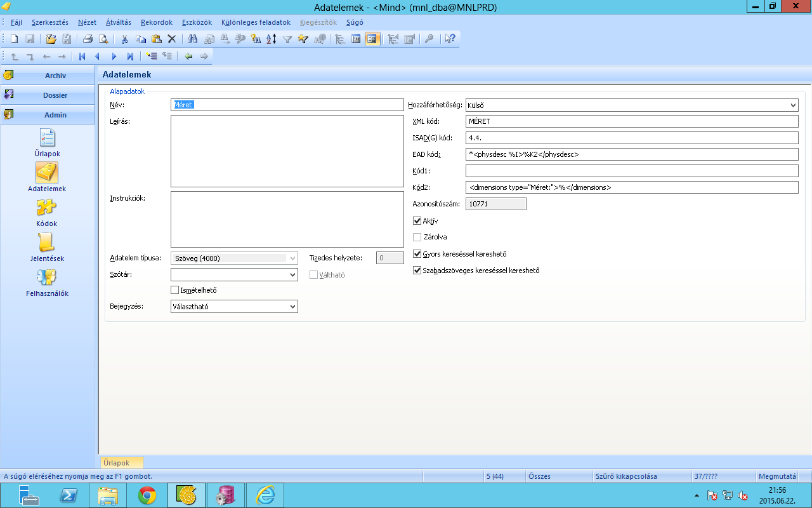Click the Copy toolbar icon
Viewport: 812px width, 508px height.
tap(140, 39)
